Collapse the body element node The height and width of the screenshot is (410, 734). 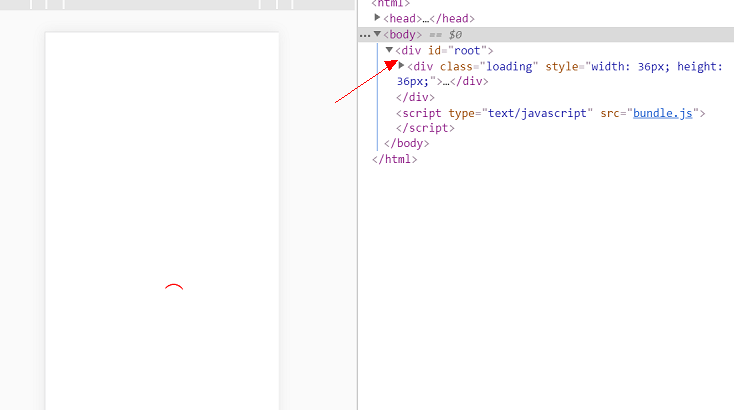[377, 34]
